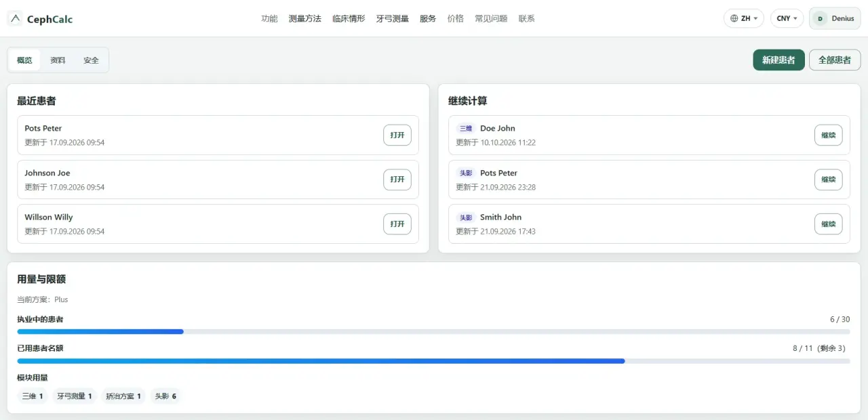Click the 牙弓测量 1 usage chip
This screenshot has height=420, width=868.
click(75, 396)
